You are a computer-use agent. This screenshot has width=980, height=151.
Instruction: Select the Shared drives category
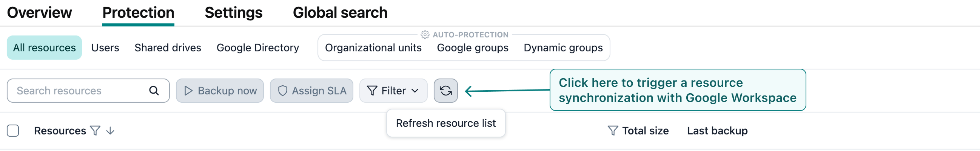(168, 48)
